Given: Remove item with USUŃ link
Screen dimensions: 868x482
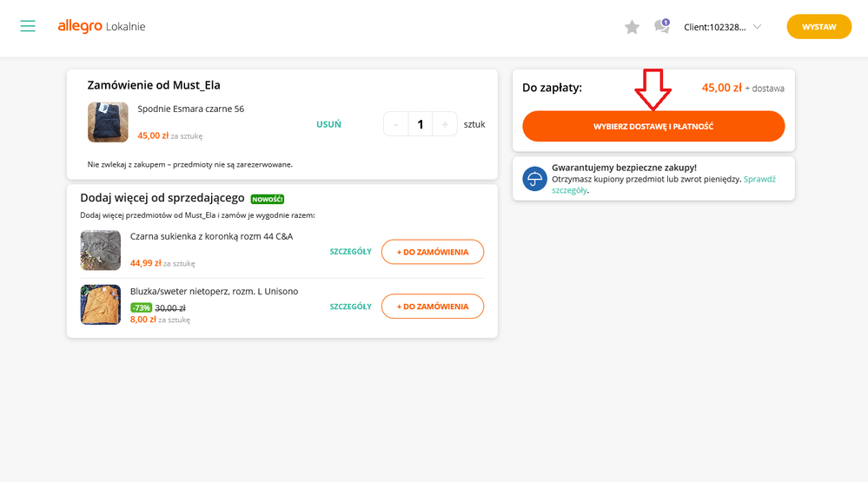Looking at the screenshot, I should [328, 124].
